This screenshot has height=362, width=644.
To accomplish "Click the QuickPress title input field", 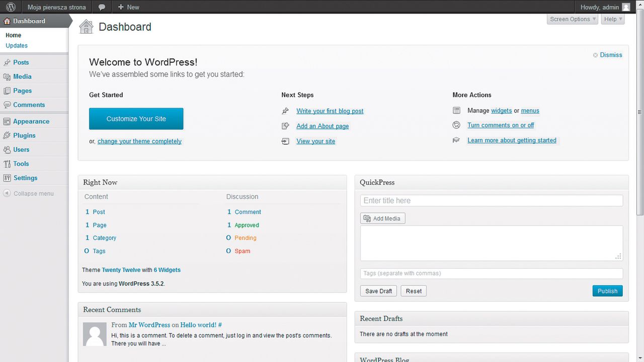I will tap(492, 201).
